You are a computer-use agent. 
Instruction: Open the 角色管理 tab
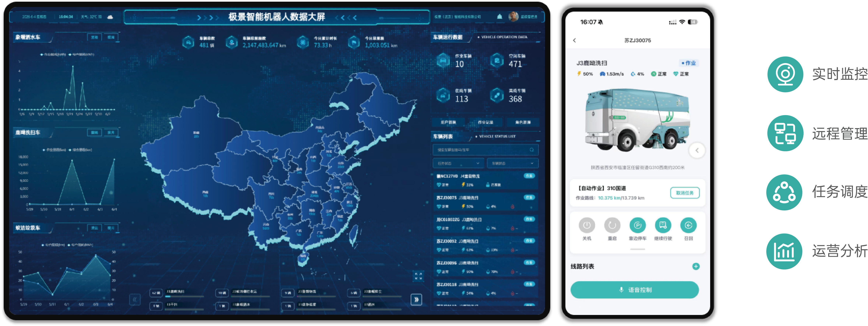click(523, 122)
